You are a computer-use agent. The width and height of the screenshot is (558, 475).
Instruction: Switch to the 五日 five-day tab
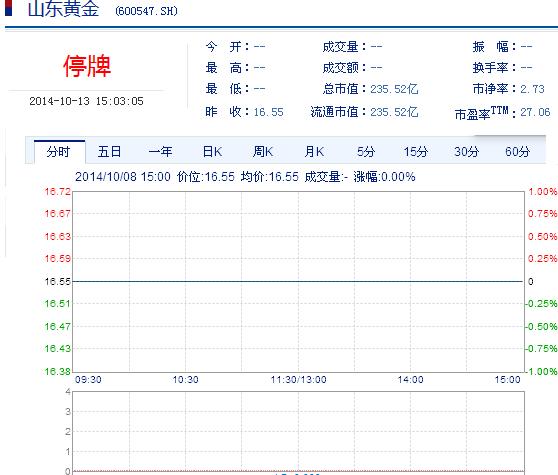point(110,152)
